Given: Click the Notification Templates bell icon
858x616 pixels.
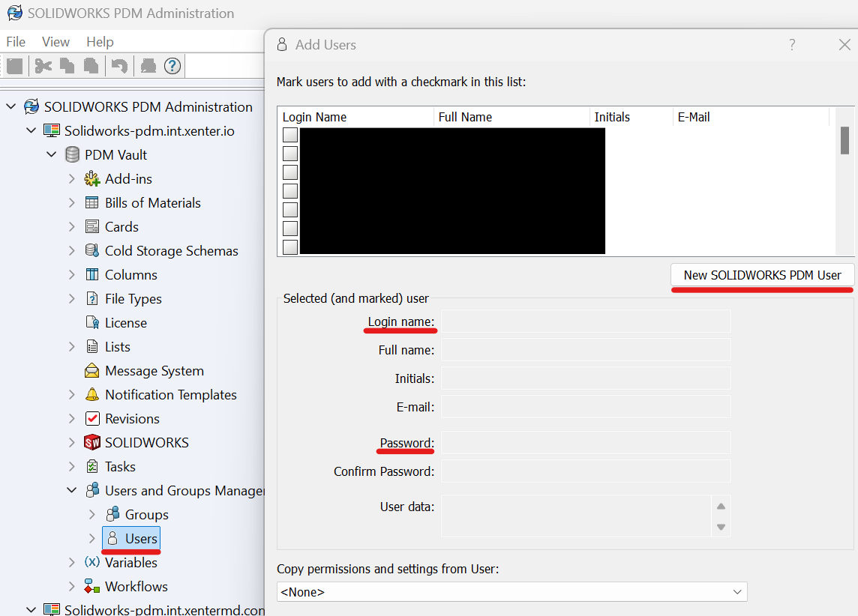Looking at the screenshot, I should tap(92, 395).
